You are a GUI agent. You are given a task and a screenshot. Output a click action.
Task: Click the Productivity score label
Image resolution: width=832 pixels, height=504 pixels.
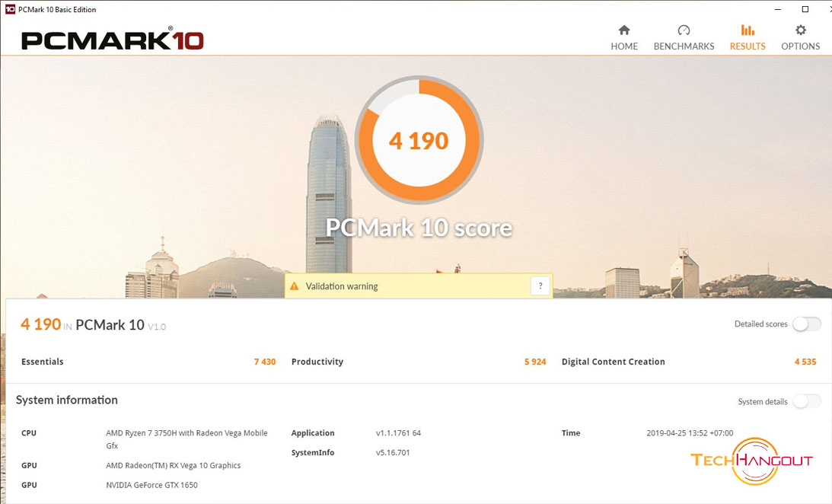coord(317,362)
